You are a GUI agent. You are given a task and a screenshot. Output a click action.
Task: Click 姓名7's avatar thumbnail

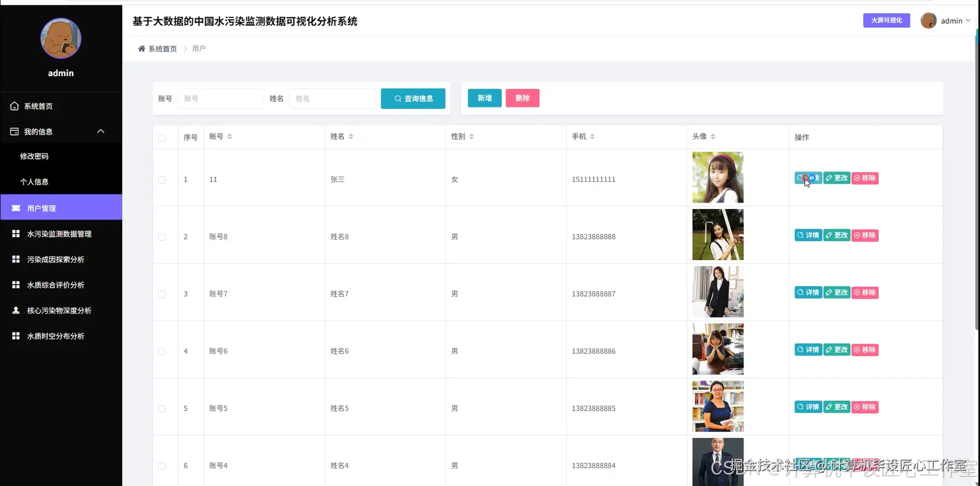718,292
